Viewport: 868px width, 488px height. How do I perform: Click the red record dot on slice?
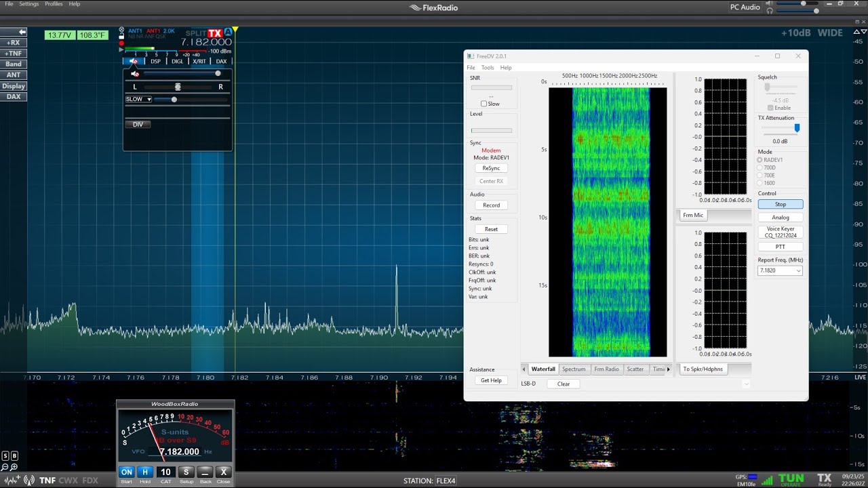point(121,43)
